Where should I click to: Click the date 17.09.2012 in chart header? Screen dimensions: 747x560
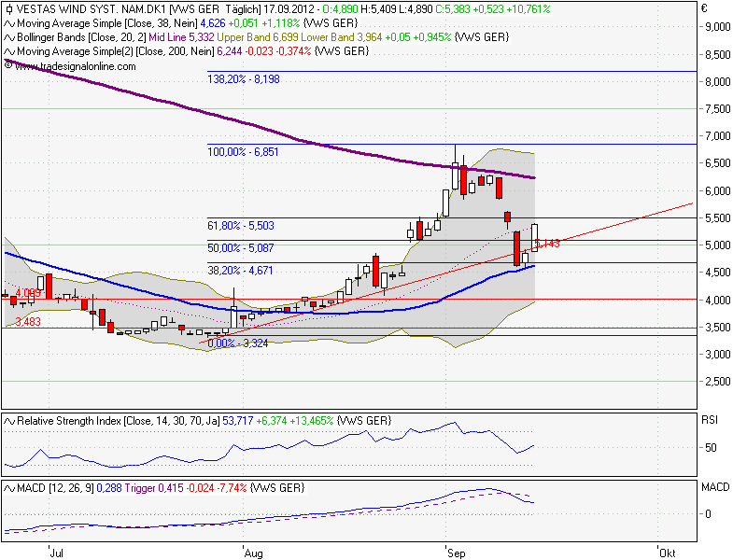click(289, 9)
